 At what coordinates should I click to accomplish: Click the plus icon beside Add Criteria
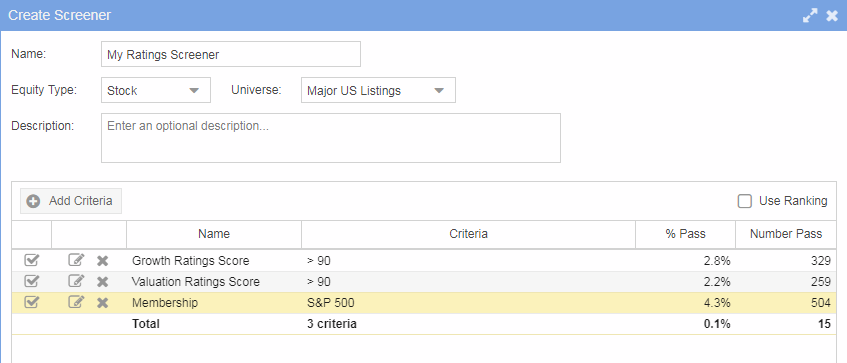coord(33,201)
